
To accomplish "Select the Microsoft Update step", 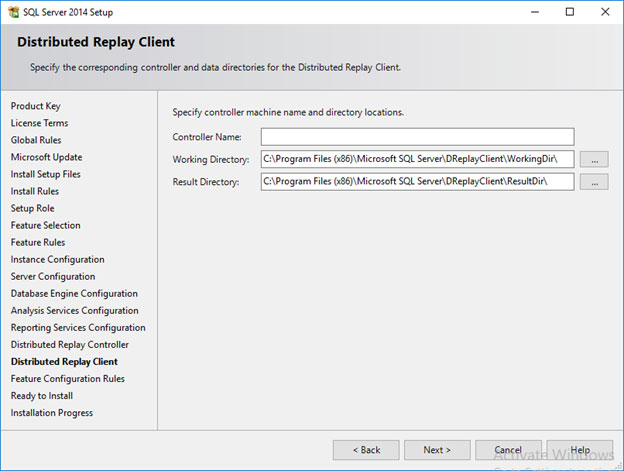I will pos(47,157).
